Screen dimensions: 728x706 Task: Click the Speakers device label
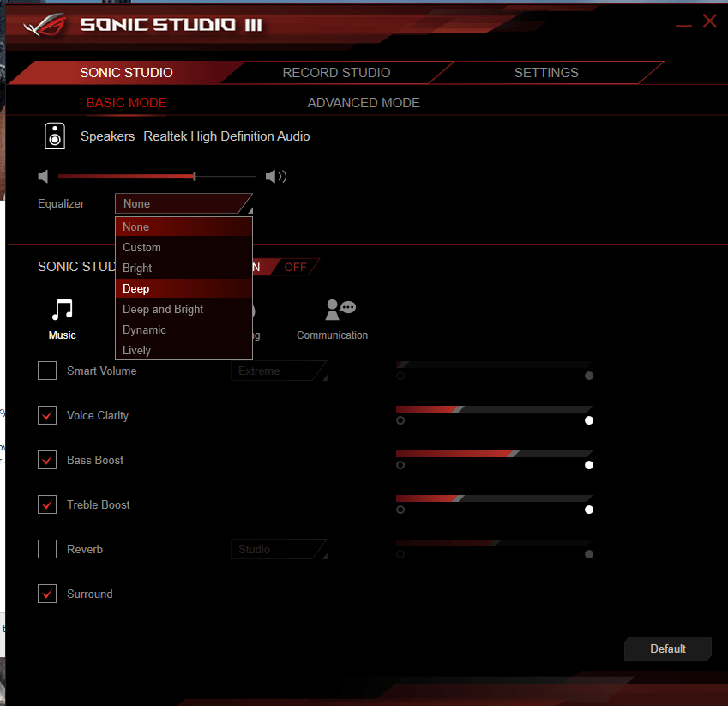pyautogui.click(x=108, y=136)
